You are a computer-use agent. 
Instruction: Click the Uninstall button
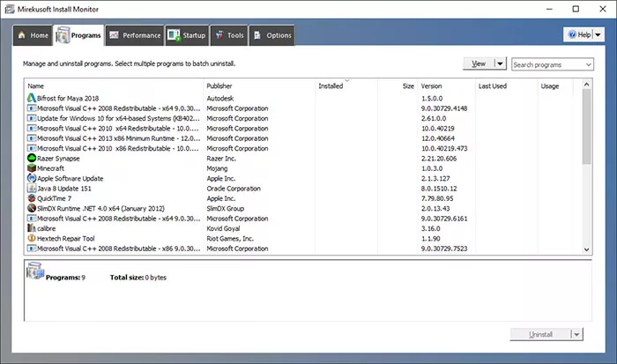pyautogui.click(x=540, y=335)
